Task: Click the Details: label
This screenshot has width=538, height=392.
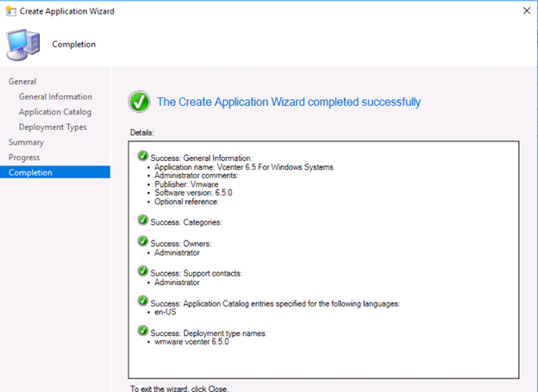Action: [x=142, y=133]
